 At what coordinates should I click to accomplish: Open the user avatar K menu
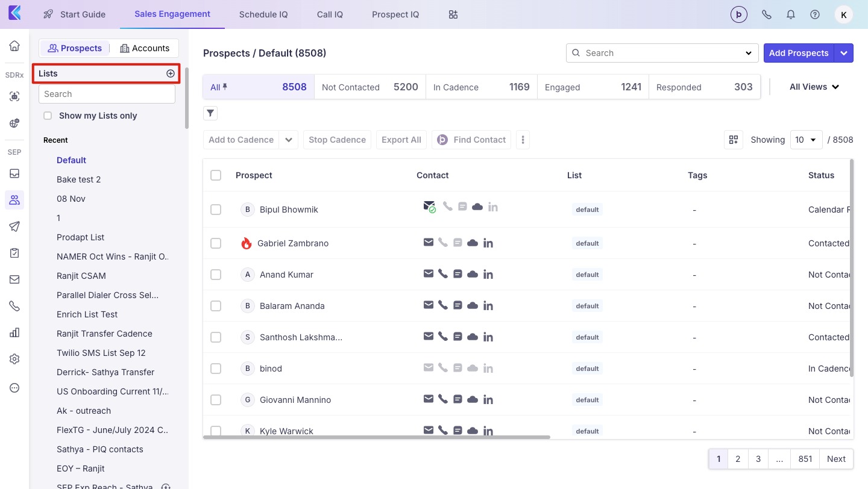click(x=844, y=14)
